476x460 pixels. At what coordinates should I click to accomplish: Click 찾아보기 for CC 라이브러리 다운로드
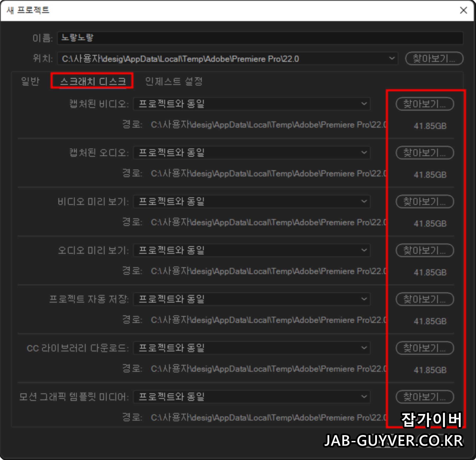coord(424,348)
